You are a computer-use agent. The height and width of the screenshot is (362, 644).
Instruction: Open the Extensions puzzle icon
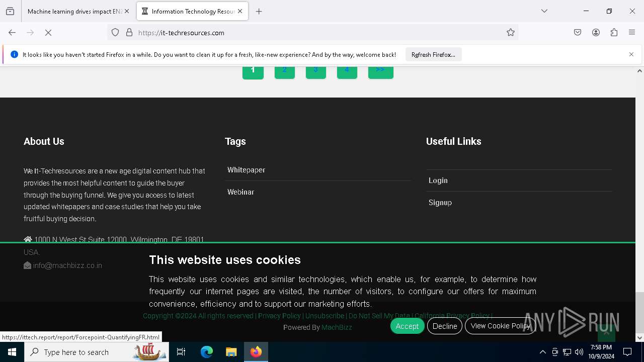pos(614,33)
